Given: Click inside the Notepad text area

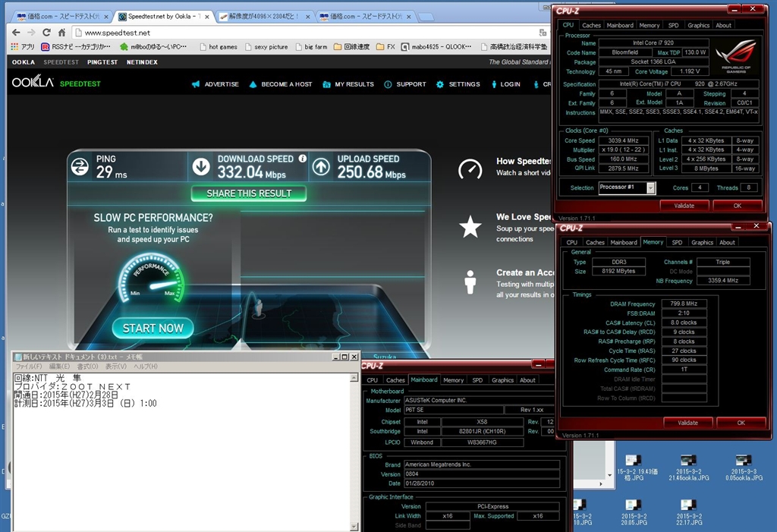Looking at the screenshot, I should pyautogui.click(x=181, y=452).
